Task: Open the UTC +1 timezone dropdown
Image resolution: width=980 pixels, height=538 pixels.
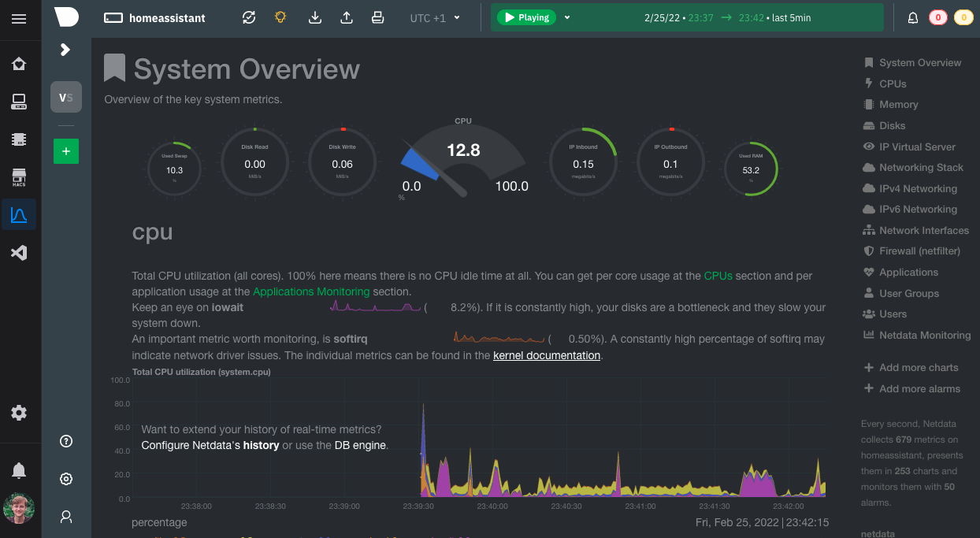Action: point(435,18)
